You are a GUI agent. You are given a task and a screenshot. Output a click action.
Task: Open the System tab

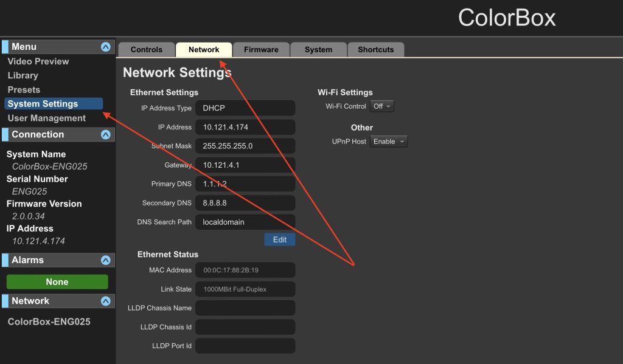[318, 50]
